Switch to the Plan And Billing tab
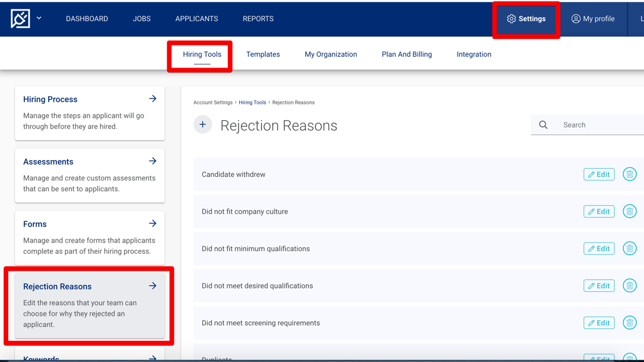 coord(406,54)
